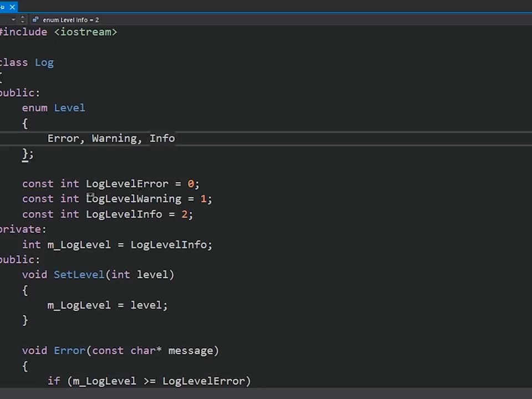Screen dimensions: 532x399
Task: Click 'Warning' in the enum value list
Action: (x=114, y=139)
